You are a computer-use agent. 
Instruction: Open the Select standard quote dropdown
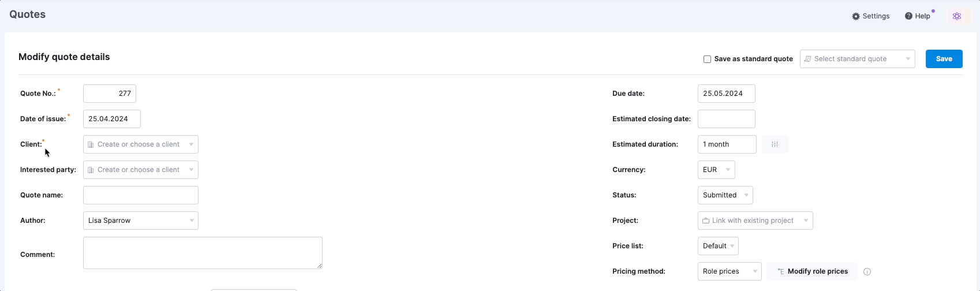point(857,59)
